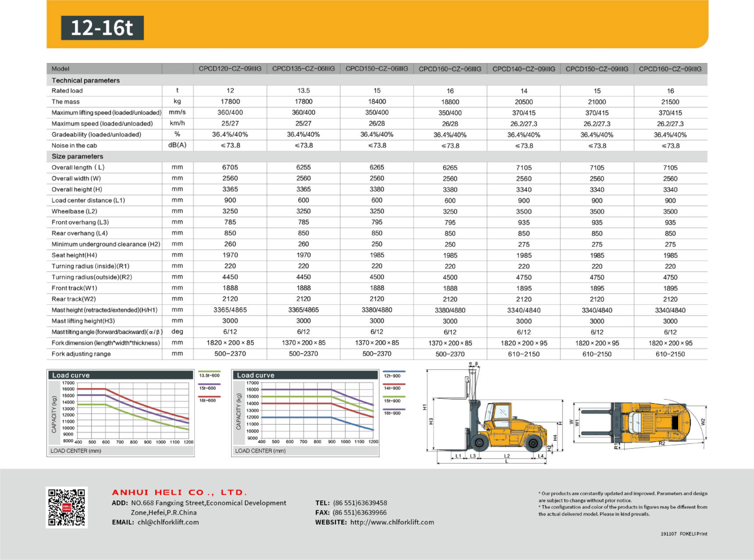
Task: Click the Mast lifting height(H3) row label
Action: pyautogui.click(x=83, y=321)
